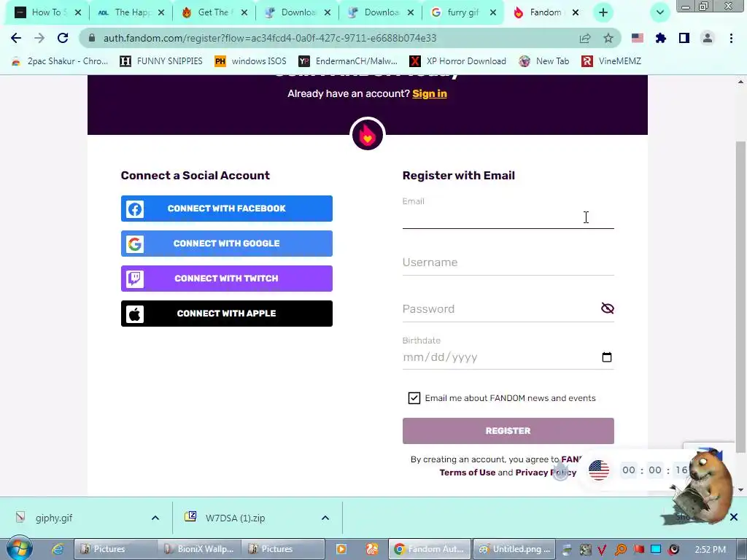Screen dimensions: 747x560
Task: Open the Chrome three-dot menu
Action: [x=731, y=38]
